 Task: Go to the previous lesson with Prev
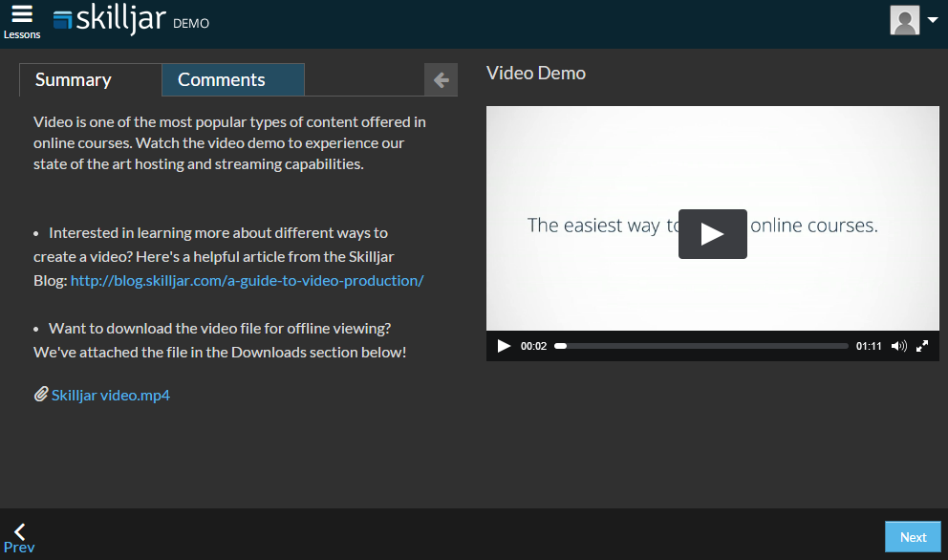coord(19,538)
